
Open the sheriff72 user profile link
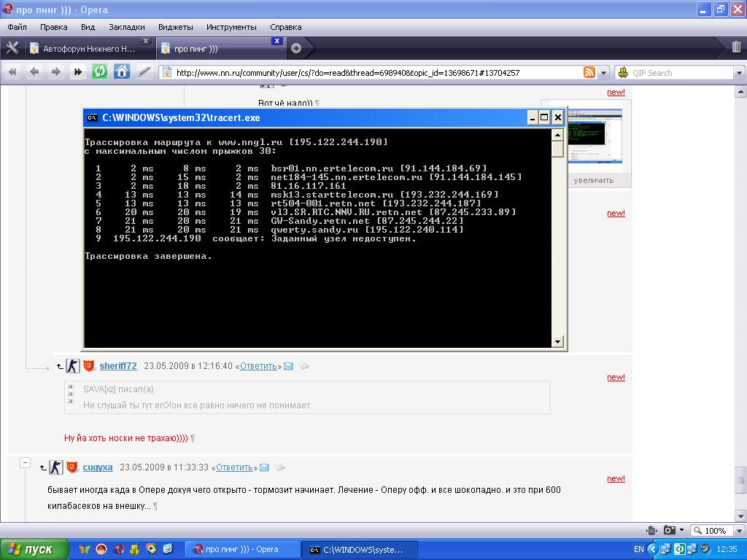[118, 366]
